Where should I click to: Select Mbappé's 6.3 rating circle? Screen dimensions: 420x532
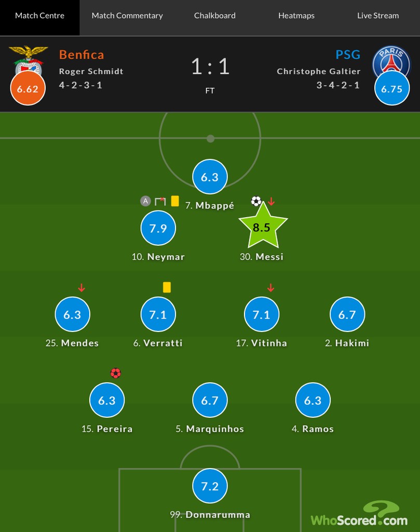point(210,177)
